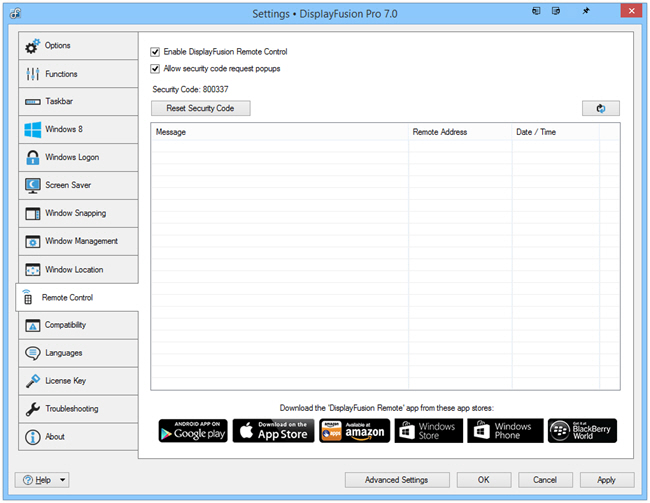
Task: Select the Compatibility tab label
Action: pos(65,325)
